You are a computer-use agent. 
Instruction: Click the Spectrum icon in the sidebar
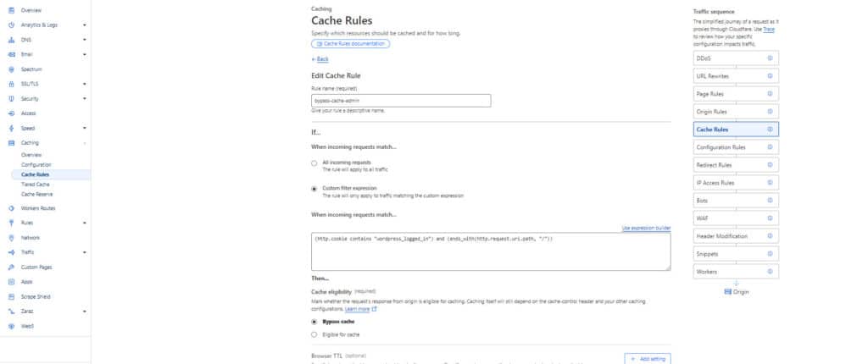click(x=11, y=69)
